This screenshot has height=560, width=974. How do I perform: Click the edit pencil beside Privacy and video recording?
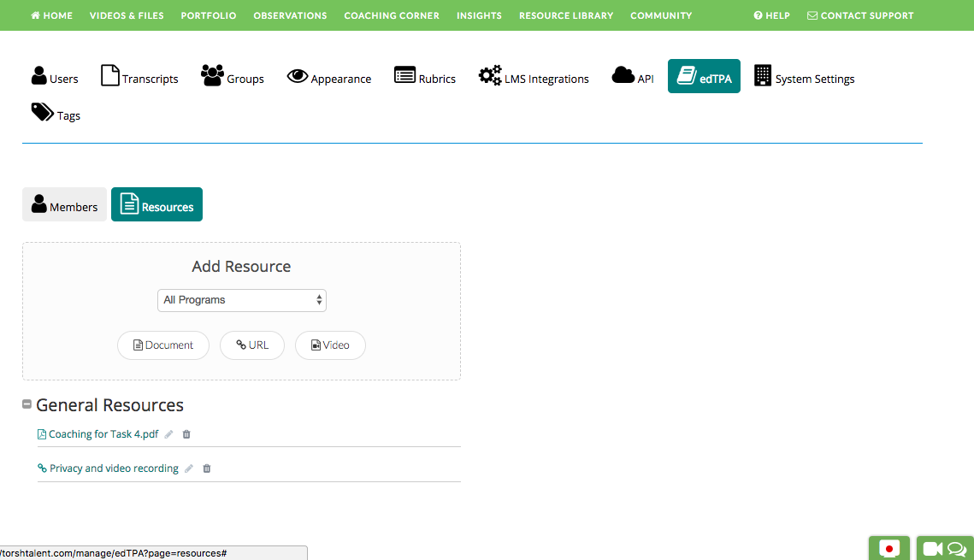point(189,469)
